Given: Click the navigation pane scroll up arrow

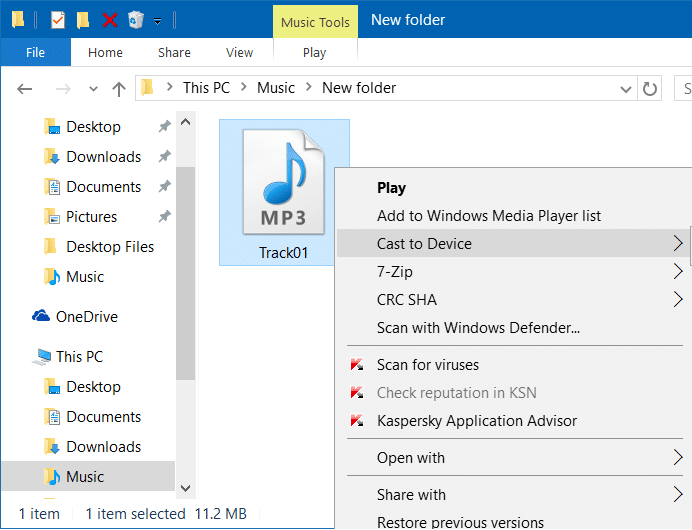Looking at the screenshot, I should [185, 122].
